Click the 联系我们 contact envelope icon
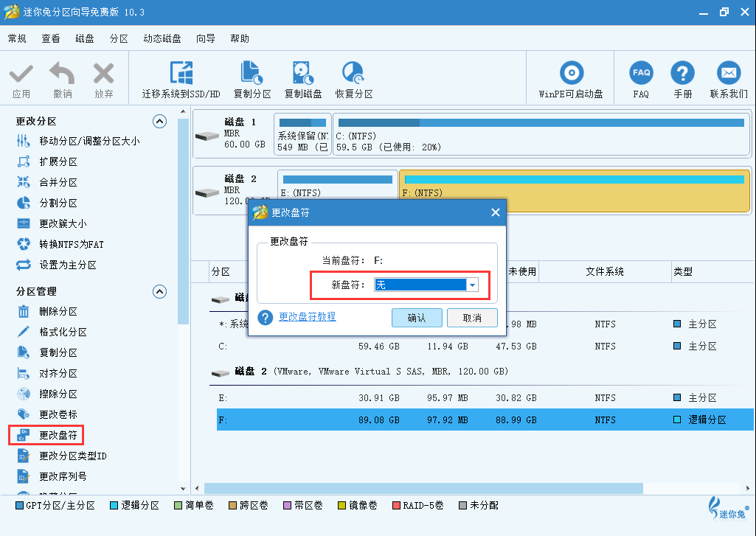The width and height of the screenshot is (756, 536). click(729, 73)
